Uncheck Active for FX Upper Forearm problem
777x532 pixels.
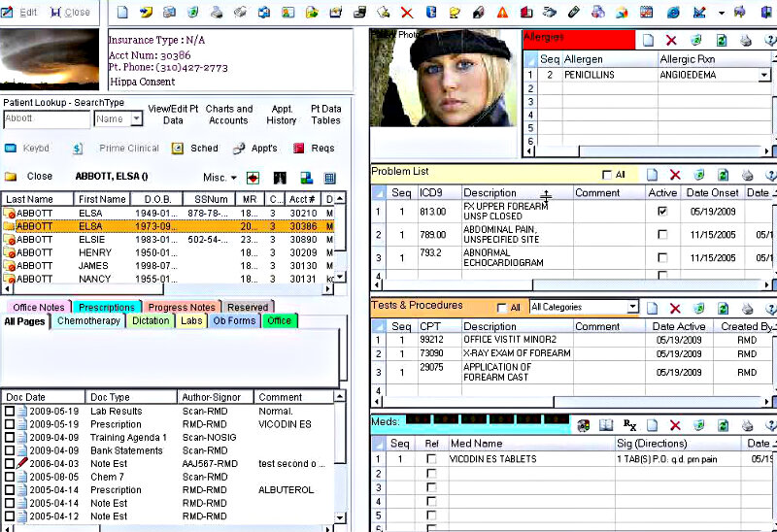(x=662, y=211)
